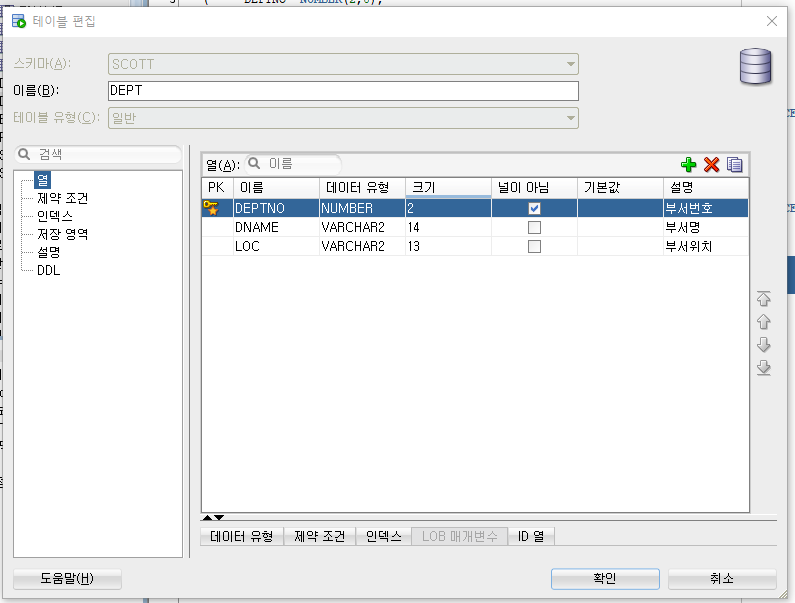Click the 확인 button
Image resolution: width=795 pixels, height=603 pixels.
pyautogui.click(x=605, y=579)
